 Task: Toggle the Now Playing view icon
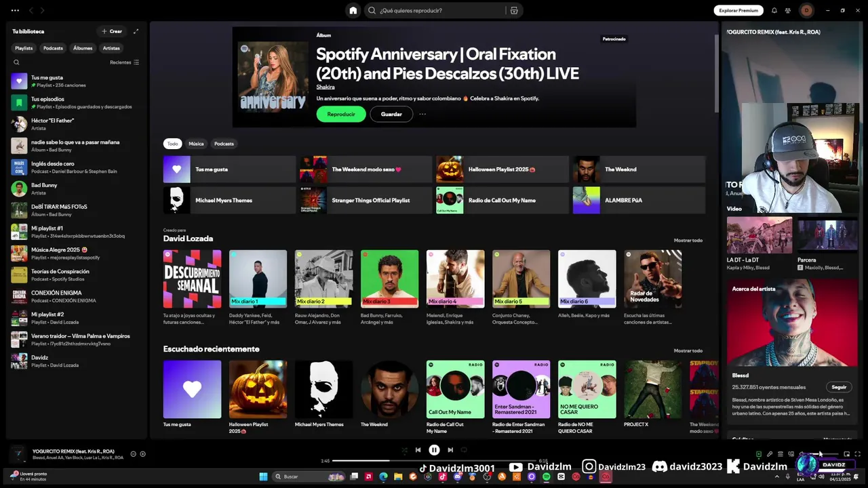(x=759, y=454)
